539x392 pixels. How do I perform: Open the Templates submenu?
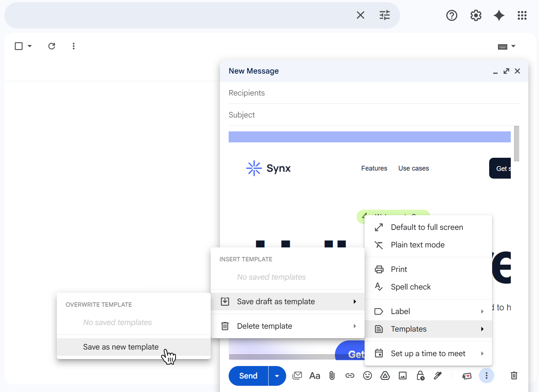pos(428,329)
